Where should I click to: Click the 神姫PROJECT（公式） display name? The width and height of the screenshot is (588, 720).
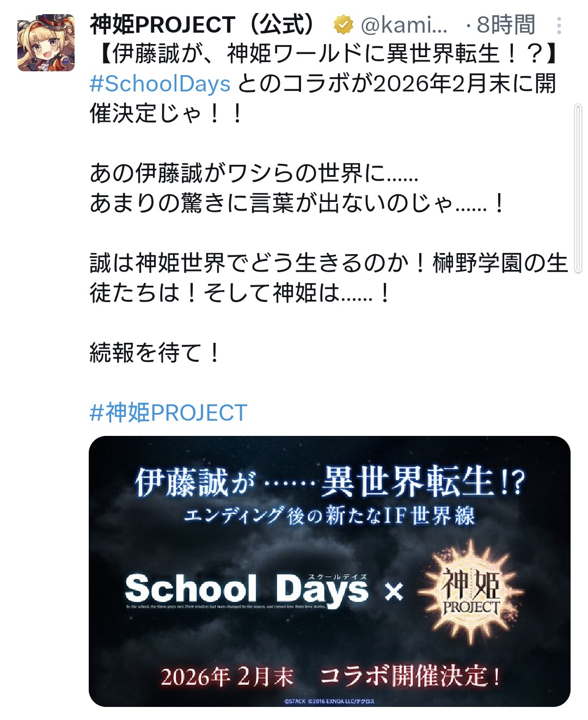pos(205,25)
